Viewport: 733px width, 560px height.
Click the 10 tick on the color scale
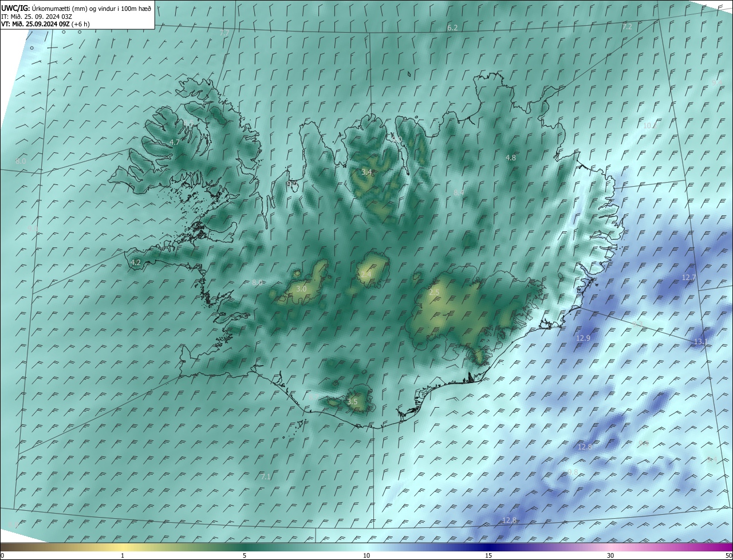pos(366,555)
